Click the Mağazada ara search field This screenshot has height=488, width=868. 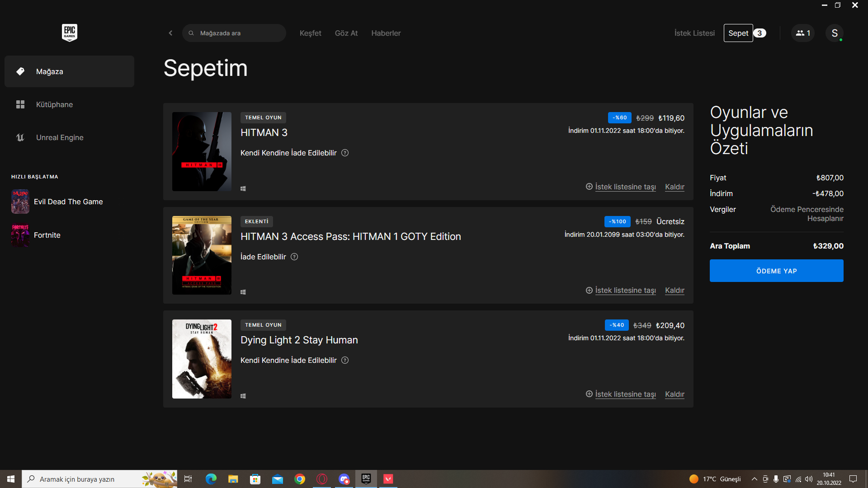pos(234,33)
